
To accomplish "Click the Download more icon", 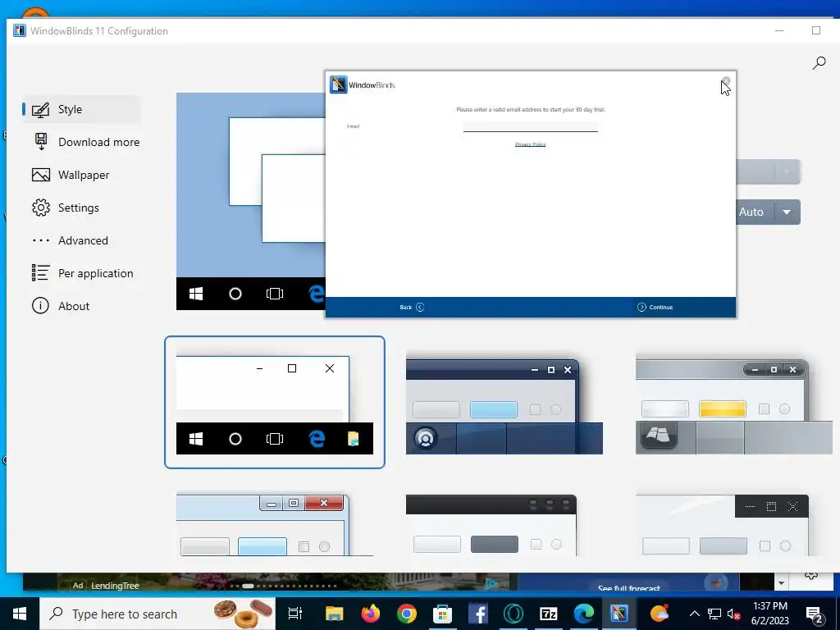I will click(x=41, y=142).
